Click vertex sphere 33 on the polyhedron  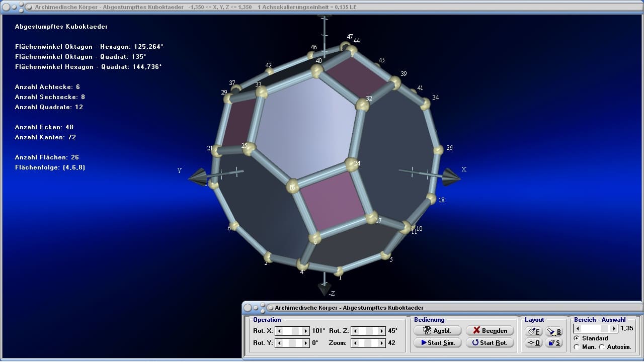click(x=261, y=93)
